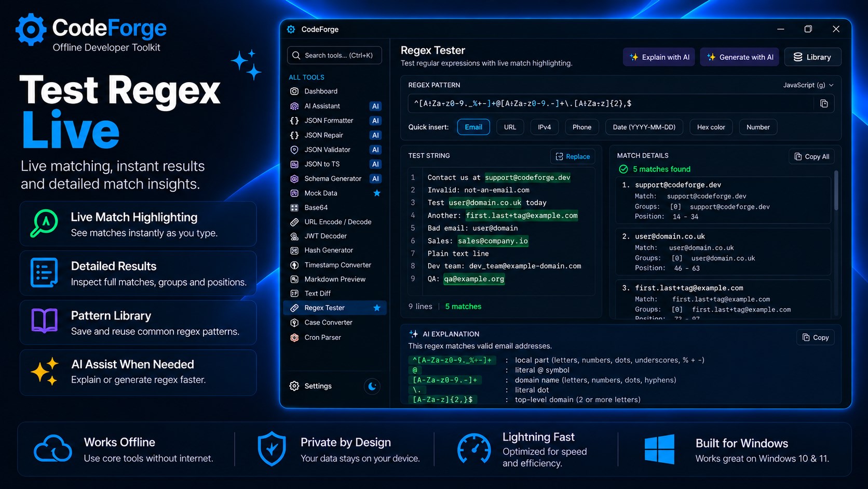The image size is (868, 489).
Task: Open the Schema Generator tool
Action: coord(335,179)
